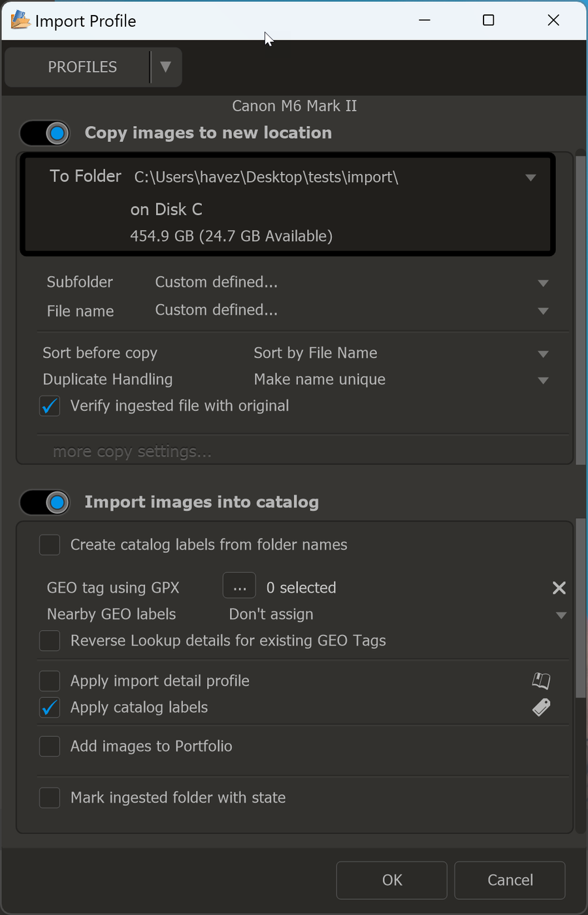The image size is (588, 915).
Task: Click the Cancel button
Action: coord(510,880)
